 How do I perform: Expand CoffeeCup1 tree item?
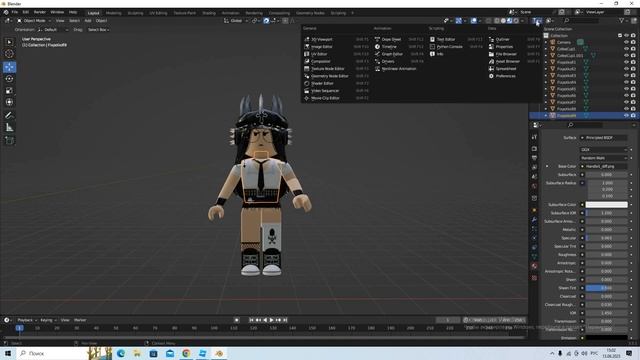point(546,49)
